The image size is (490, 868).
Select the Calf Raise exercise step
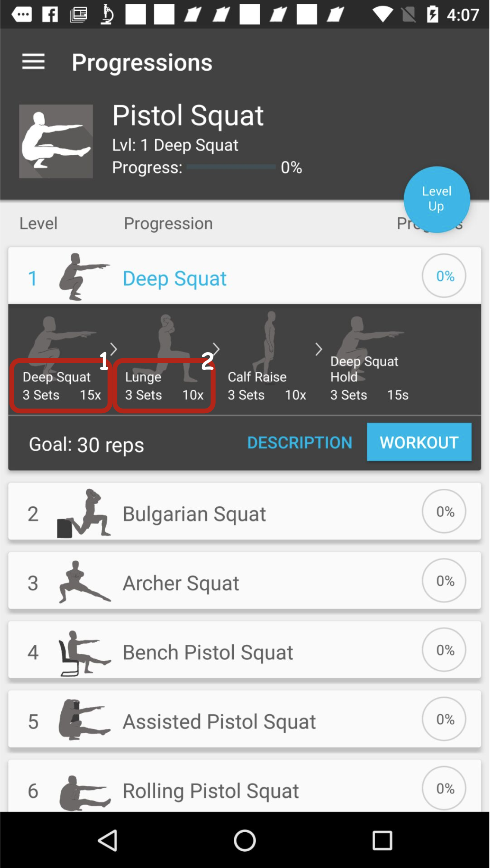pos(267,385)
